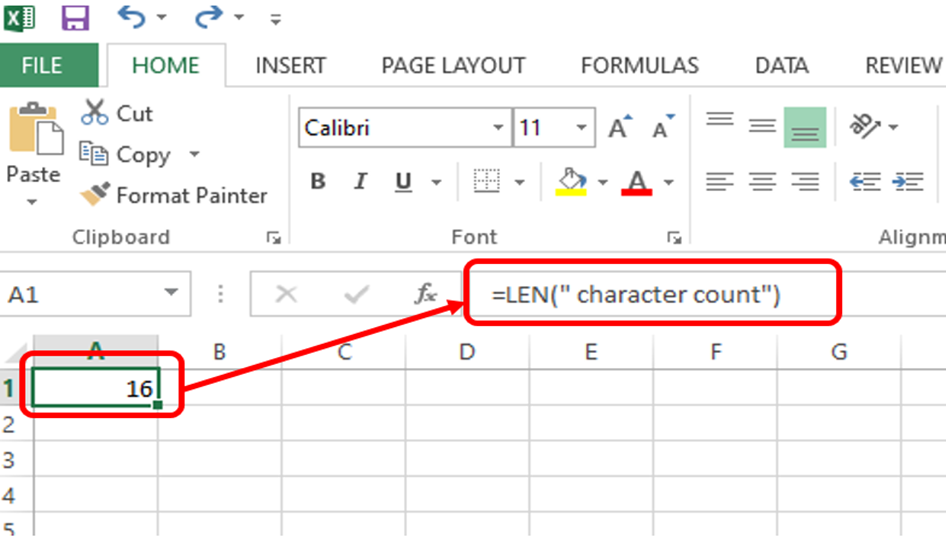Increase the font size
The height and width of the screenshot is (549, 946).
point(620,126)
